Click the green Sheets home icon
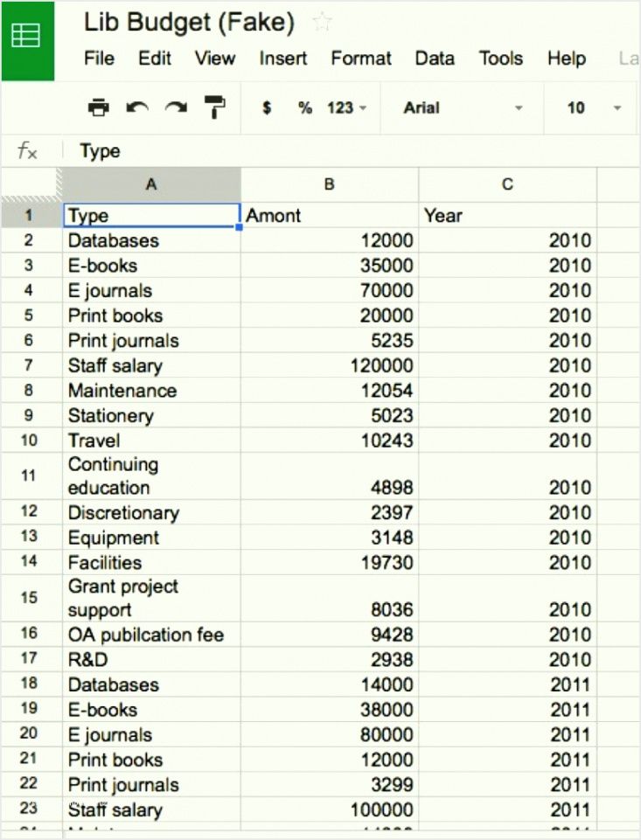641x840 pixels. [x=27, y=38]
